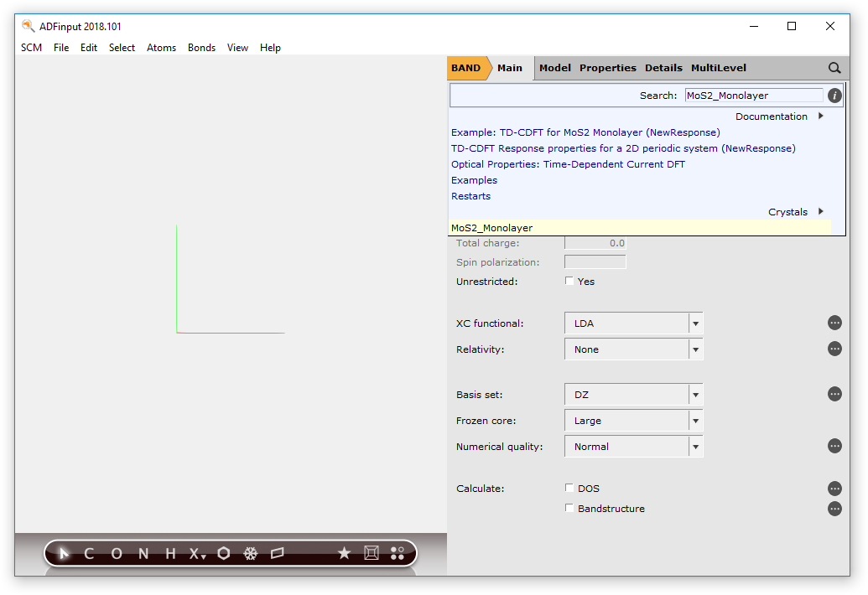This screenshot has width=868, height=595.
Task: Open the Edit menu
Action: tap(89, 48)
